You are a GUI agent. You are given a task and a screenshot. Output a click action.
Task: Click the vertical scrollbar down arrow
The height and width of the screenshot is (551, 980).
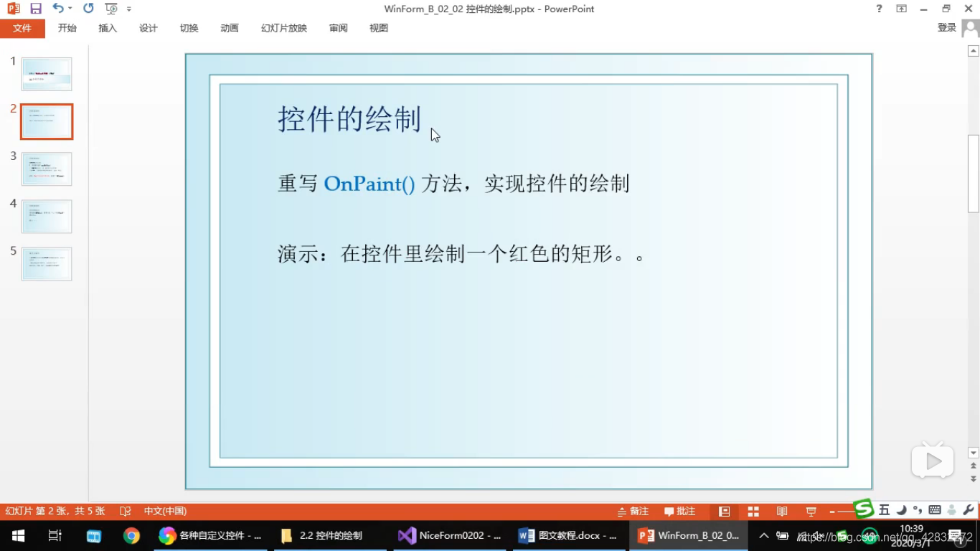[x=974, y=453]
